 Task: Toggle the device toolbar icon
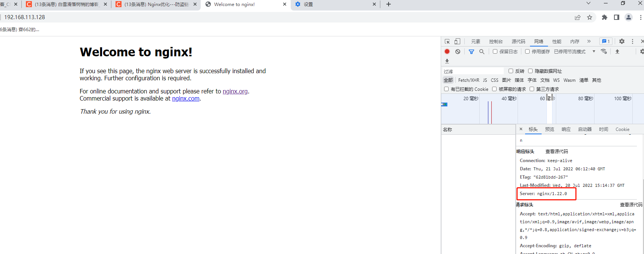pos(457,41)
